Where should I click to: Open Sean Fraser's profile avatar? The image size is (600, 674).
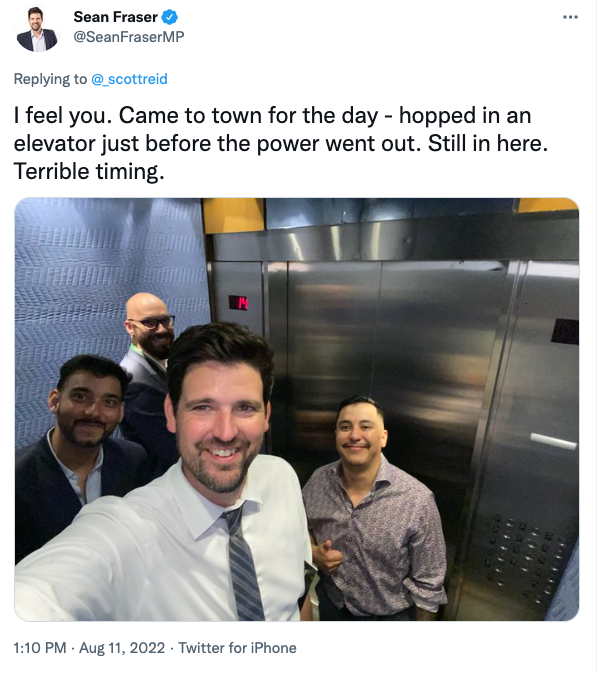[x=37, y=29]
